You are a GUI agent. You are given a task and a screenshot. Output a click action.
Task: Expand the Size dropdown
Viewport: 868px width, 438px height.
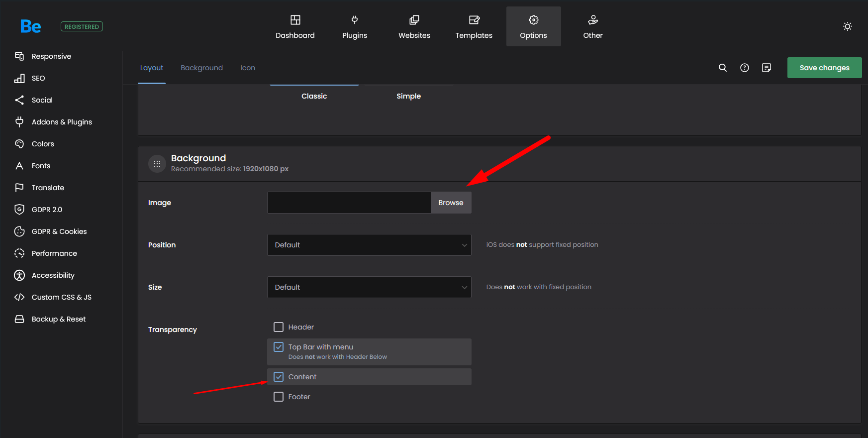coord(369,287)
